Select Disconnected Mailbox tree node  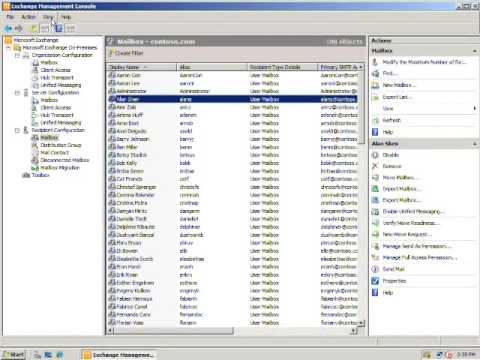(65, 160)
